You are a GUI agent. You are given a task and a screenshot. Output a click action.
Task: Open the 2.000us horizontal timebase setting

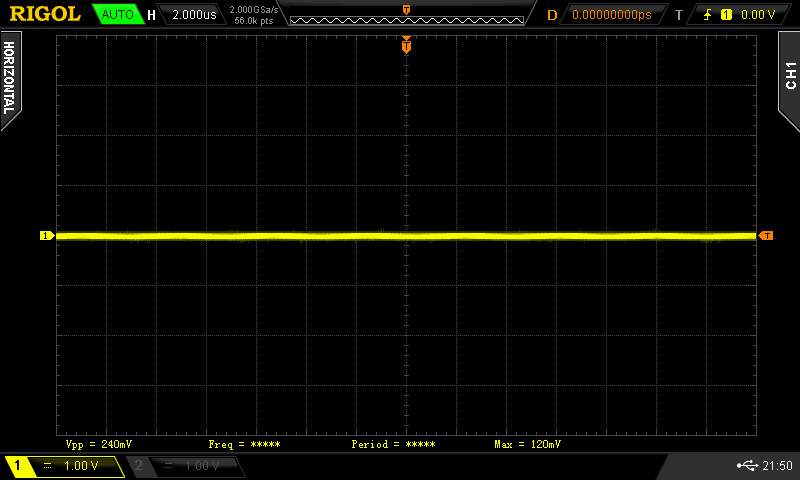click(x=192, y=15)
